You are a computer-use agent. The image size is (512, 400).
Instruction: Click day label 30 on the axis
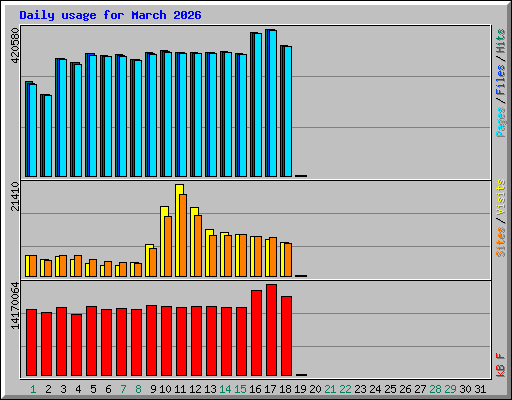465,389
